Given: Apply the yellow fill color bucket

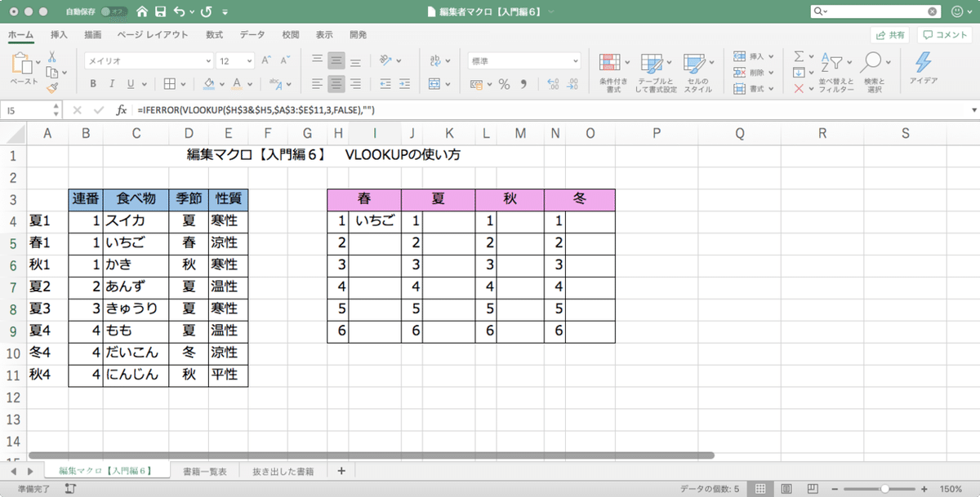Looking at the screenshot, I should (209, 83).
